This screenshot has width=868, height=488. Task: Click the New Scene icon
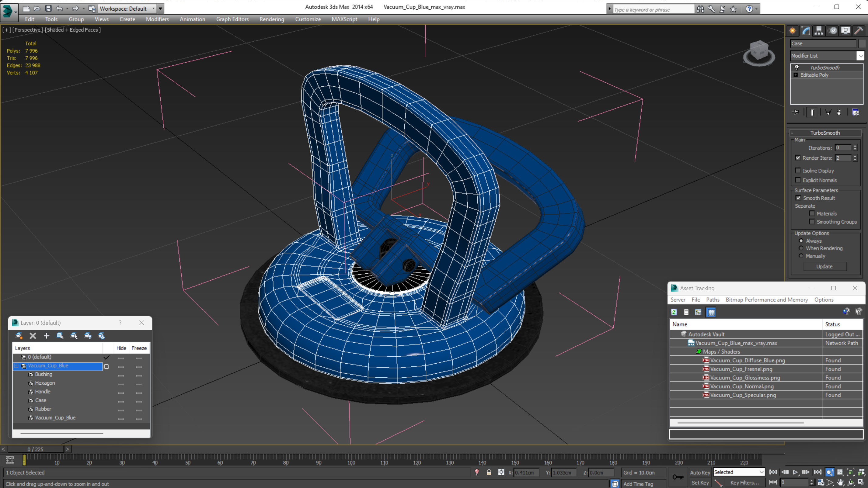point(26,9)
